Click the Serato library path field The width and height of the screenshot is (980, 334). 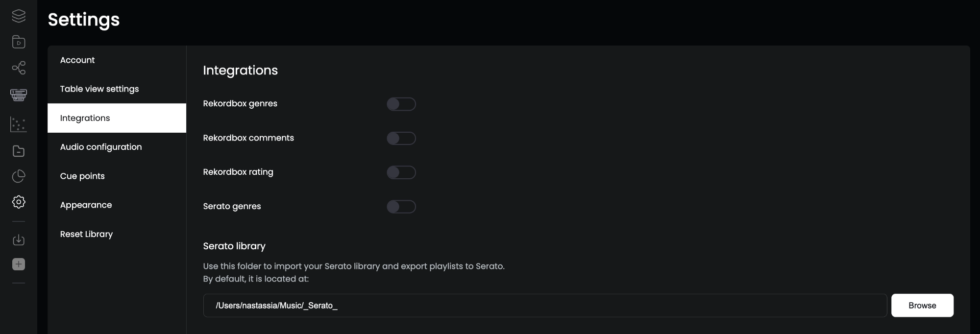point(545,306)
